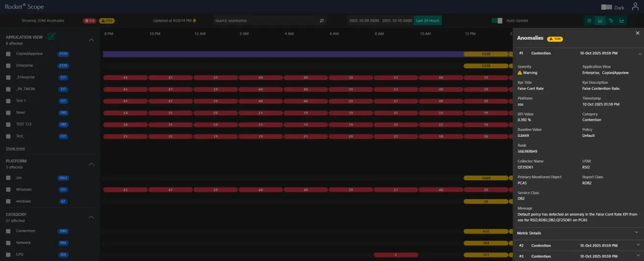This screenshot has width=644, height=261.
Task: Select the bar chart view icon
Action: [600, 21]
